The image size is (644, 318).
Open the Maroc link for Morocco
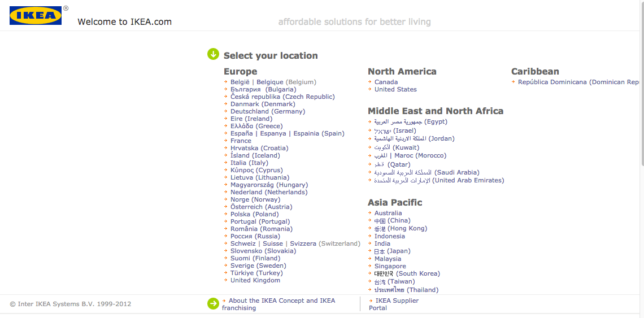pyautogui.click(x=404, y=156)
